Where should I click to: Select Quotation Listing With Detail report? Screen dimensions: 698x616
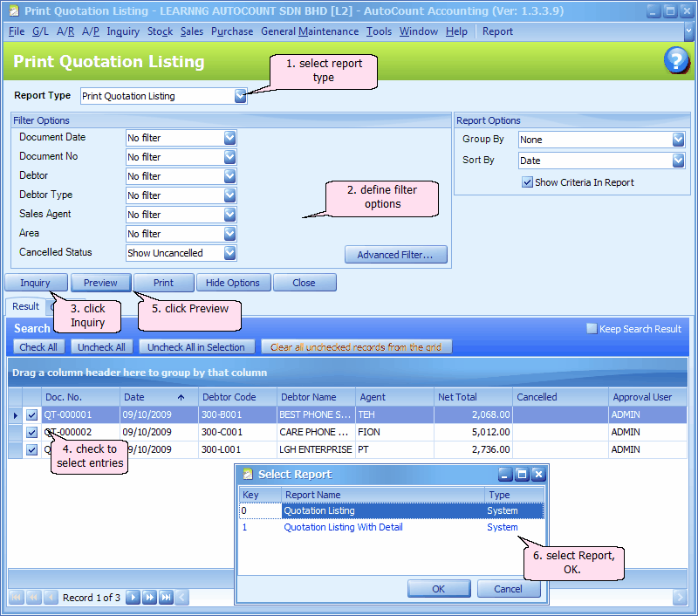coord(391,527)
